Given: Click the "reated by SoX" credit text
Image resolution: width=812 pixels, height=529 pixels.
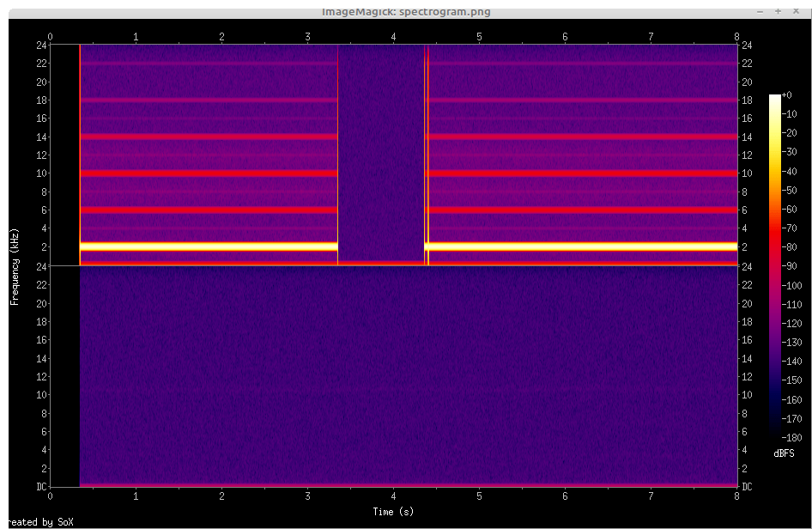Looking at the screenshot, I should pyautogui.click(x=41, y=522).
